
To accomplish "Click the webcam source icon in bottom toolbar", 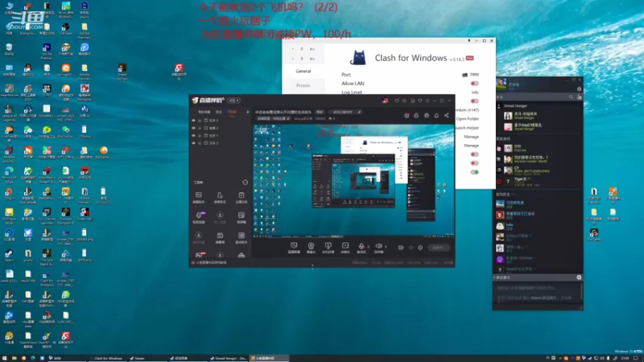I will point(311,246).
